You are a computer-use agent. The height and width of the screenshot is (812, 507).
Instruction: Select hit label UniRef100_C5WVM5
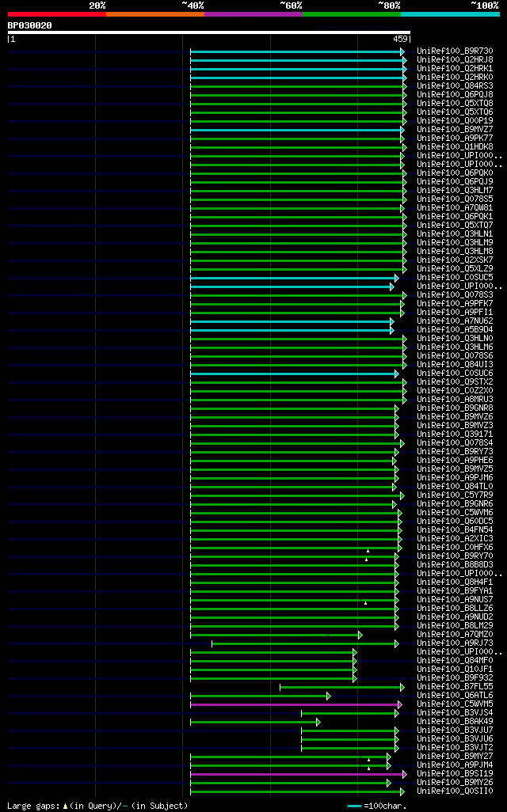tap(456, 704)
